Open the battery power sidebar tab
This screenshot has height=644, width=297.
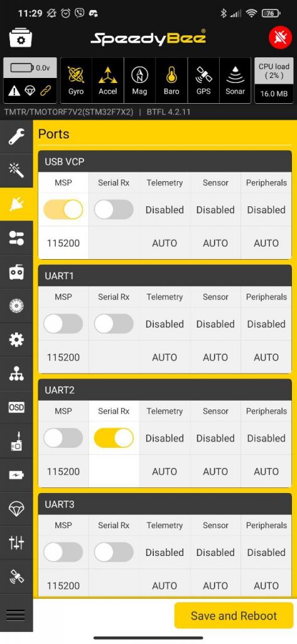16,475
